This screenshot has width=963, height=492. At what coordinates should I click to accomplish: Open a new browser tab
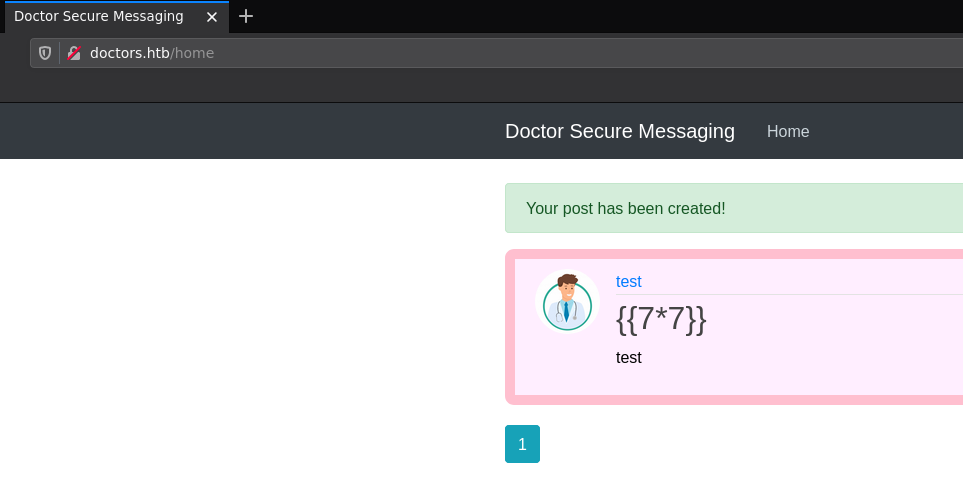point(246,16)
